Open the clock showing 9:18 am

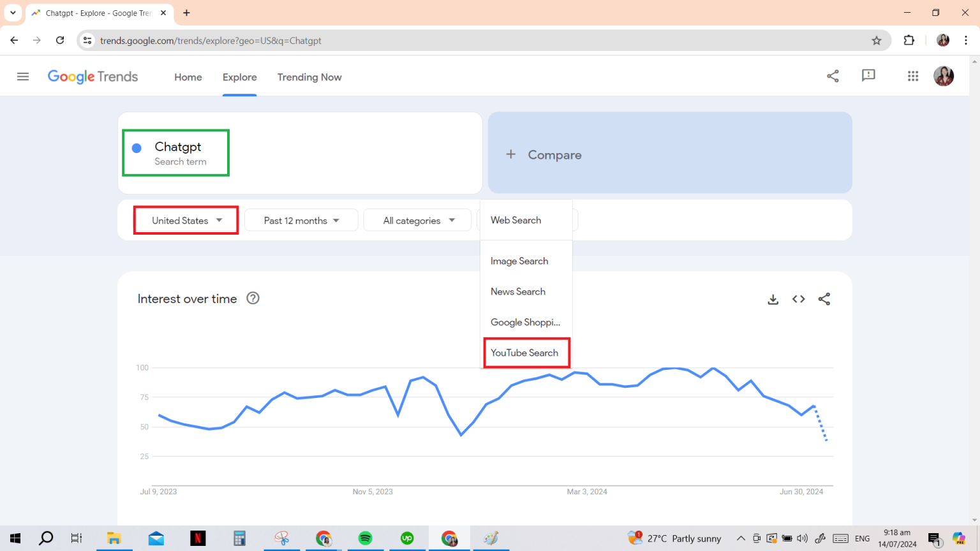[x=897, y=538]
